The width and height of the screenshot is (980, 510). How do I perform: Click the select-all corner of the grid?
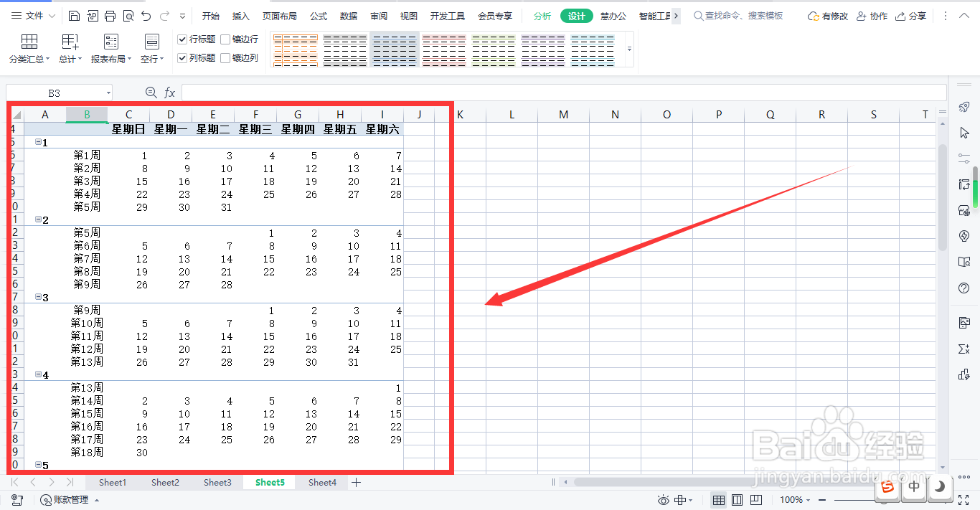pyautogui.click(x=16, y=115)
